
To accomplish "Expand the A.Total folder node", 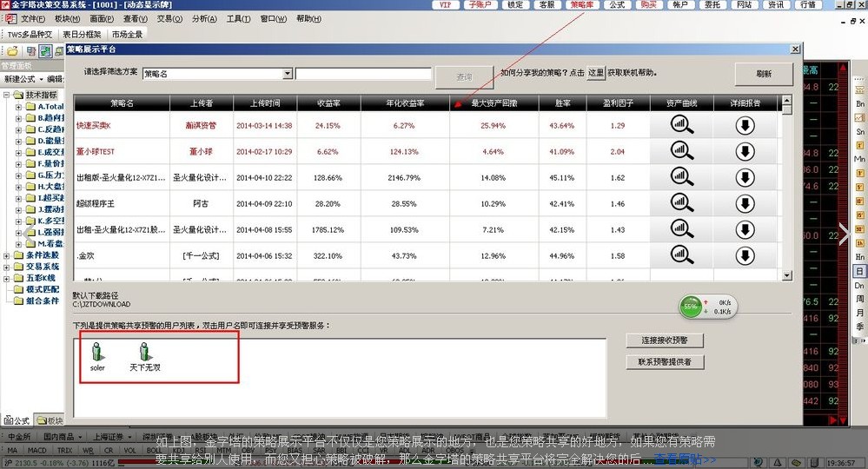I will (x=18, y=106).
